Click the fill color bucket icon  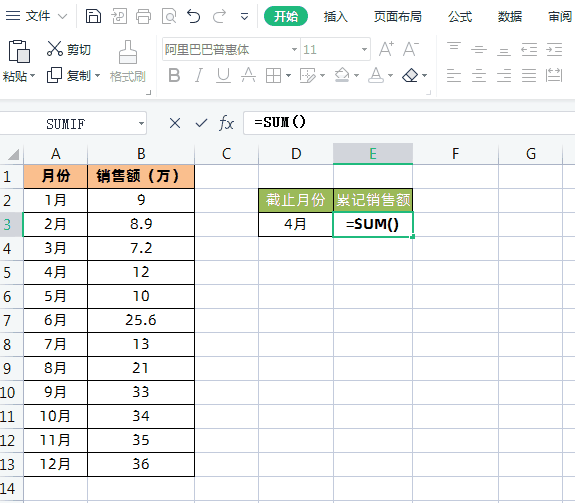(342, 75)
